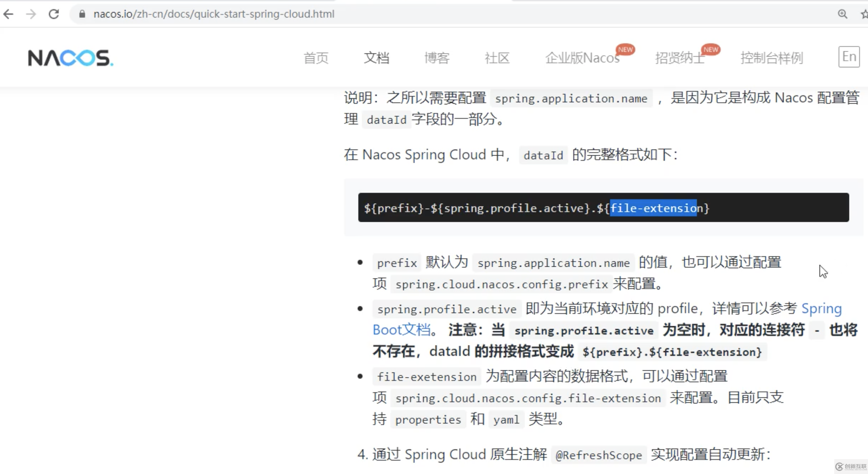Open 控制台样例
The image size is (868, 474).
coord(772,58)
